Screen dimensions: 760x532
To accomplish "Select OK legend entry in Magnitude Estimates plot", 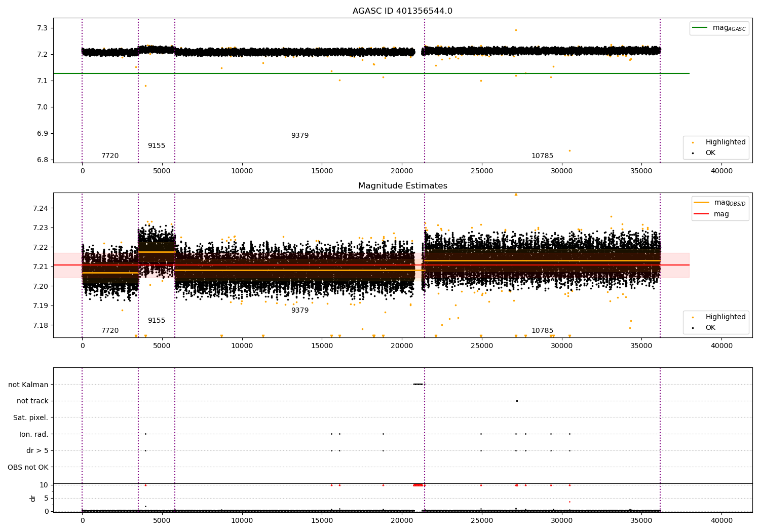I will pyautogui.click(x=710, y=328).
